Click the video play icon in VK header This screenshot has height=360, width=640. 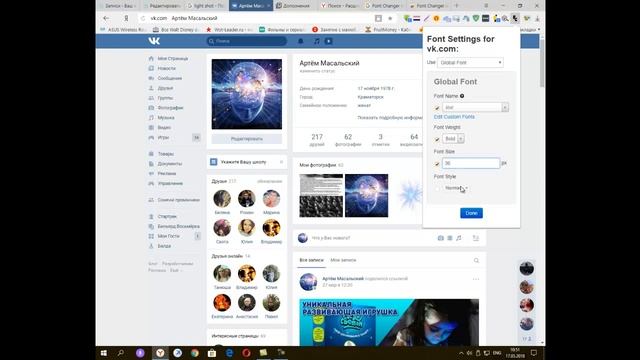pos(329,41)
